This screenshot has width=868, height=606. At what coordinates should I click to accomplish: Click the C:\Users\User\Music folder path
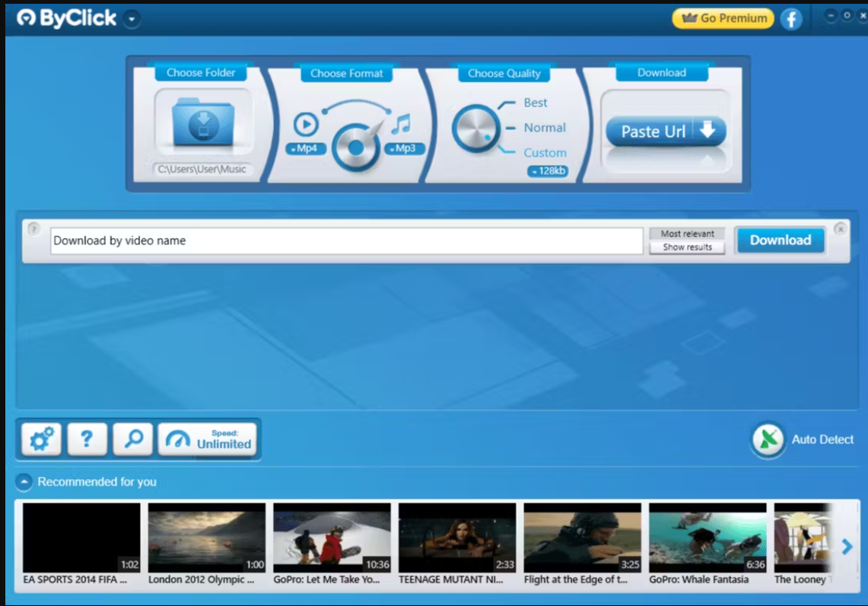(202, 169)
